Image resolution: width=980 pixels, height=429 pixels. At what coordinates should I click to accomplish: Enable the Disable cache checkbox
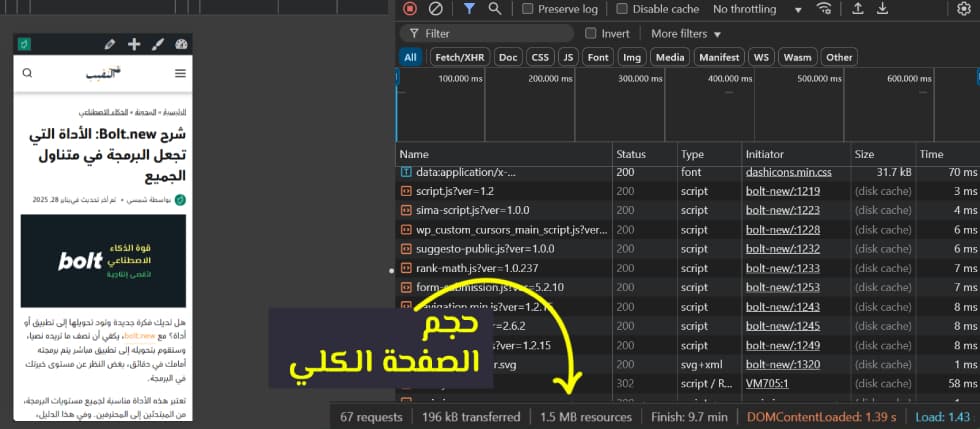coord(622,9)
